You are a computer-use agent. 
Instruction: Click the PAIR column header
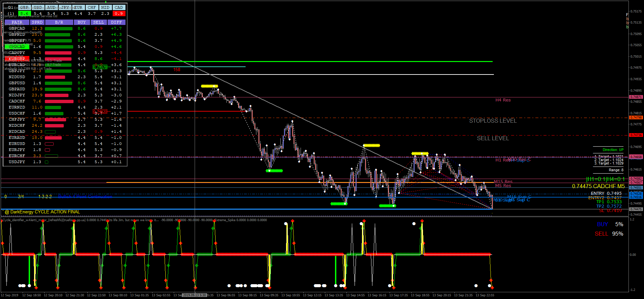point(17,22)
